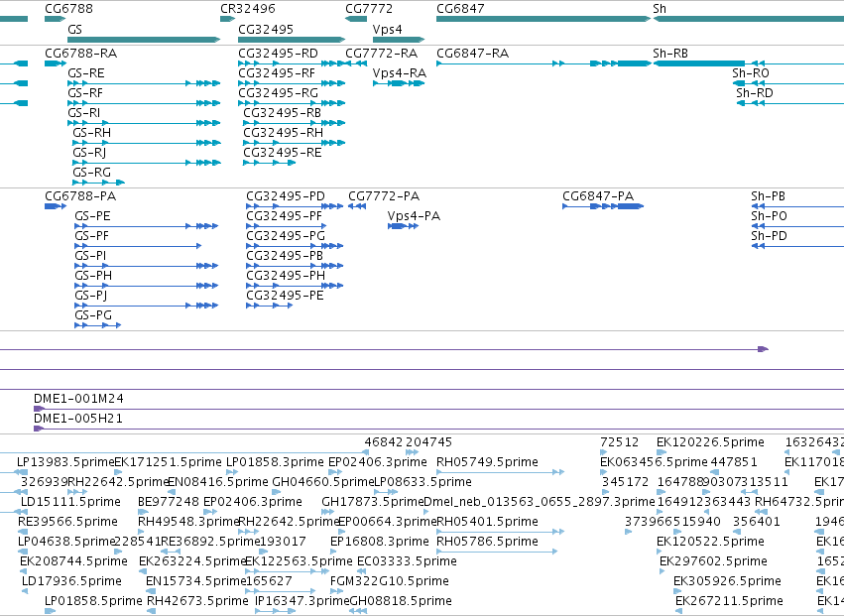Select the CR32496 gene label
844x616 pixels.
tap(248, 9)
